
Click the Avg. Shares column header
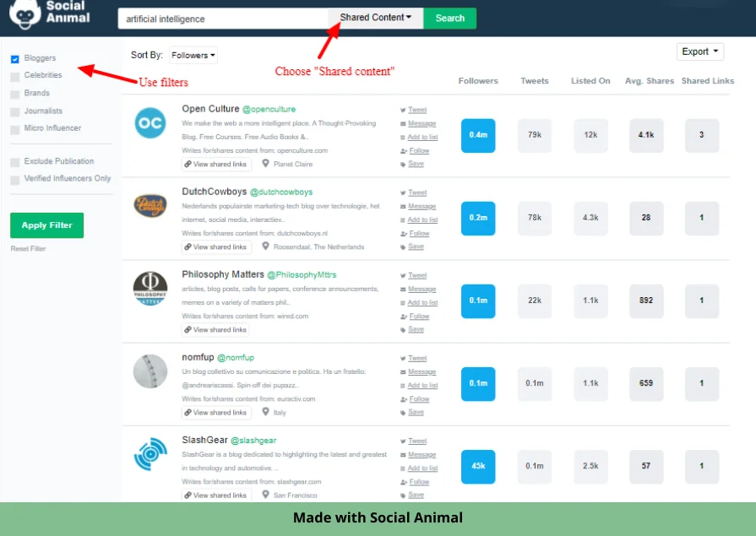click(x=650, y=81)
